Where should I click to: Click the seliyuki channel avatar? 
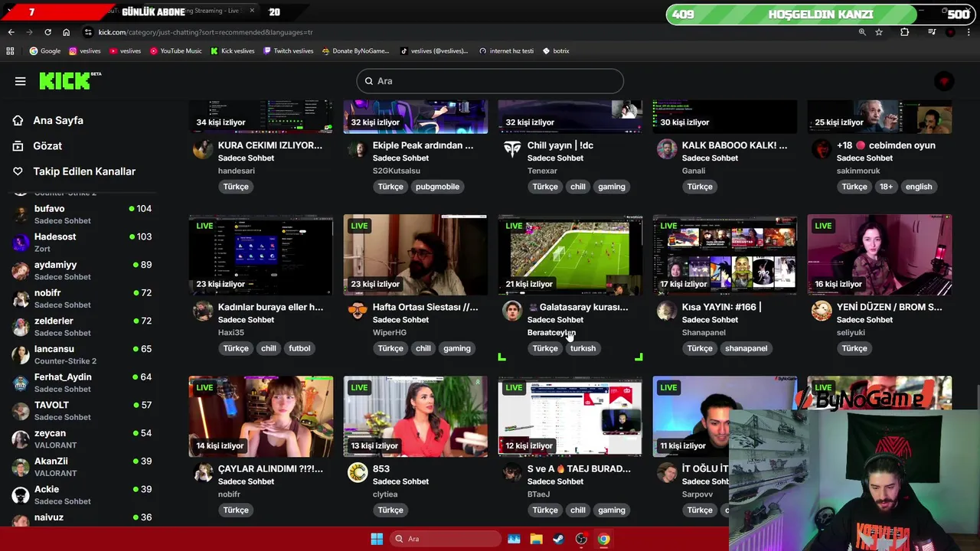(x=822, y=311)
